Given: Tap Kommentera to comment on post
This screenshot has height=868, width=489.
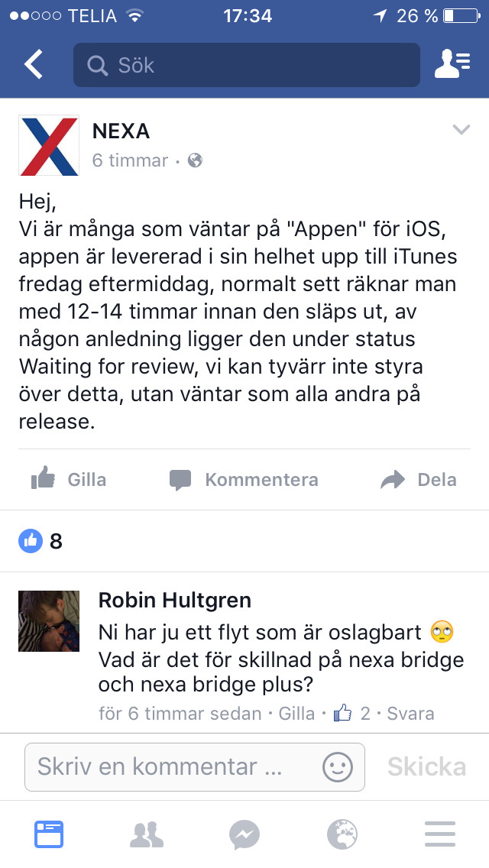Looking at the screenshot, I should point(244,479).
